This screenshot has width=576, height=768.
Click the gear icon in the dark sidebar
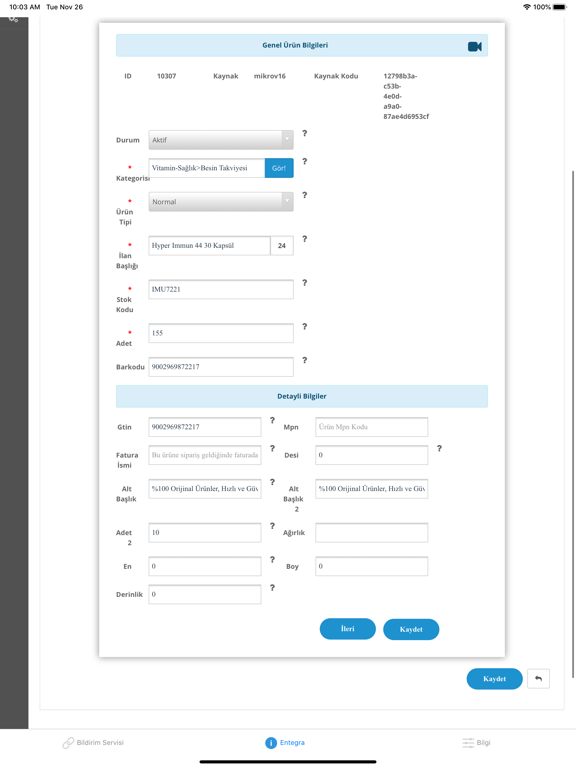click(14, 20)
